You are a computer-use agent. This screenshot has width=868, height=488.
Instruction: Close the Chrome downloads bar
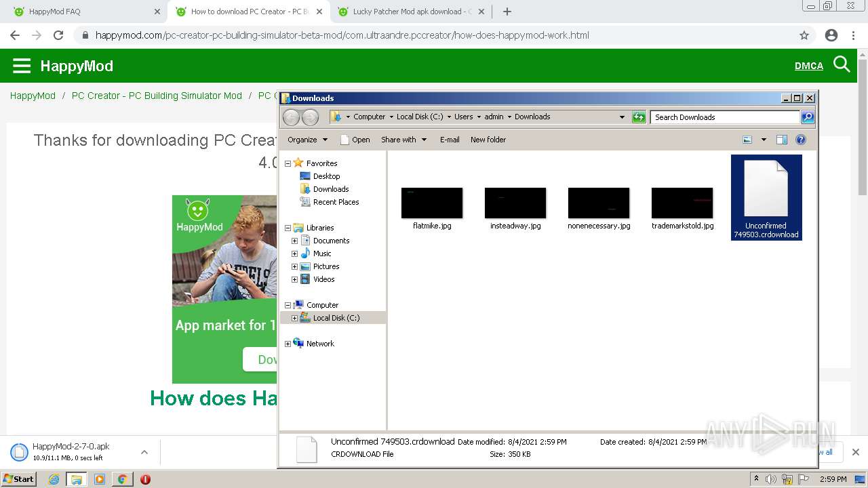[x=855, y=452]
